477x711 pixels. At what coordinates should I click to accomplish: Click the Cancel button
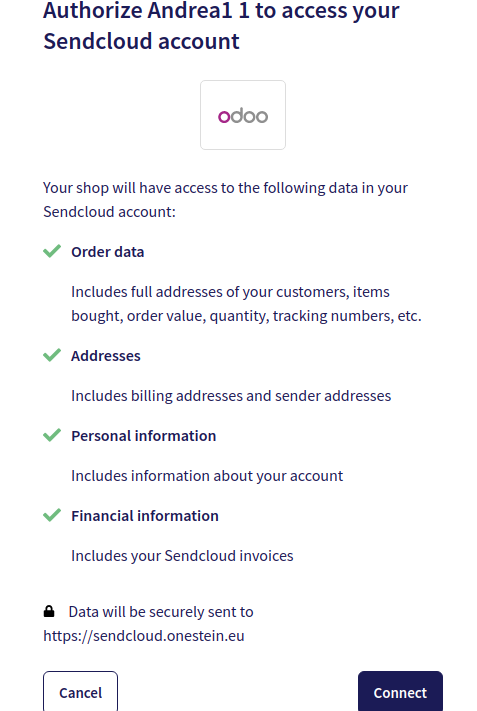point(80,692)
